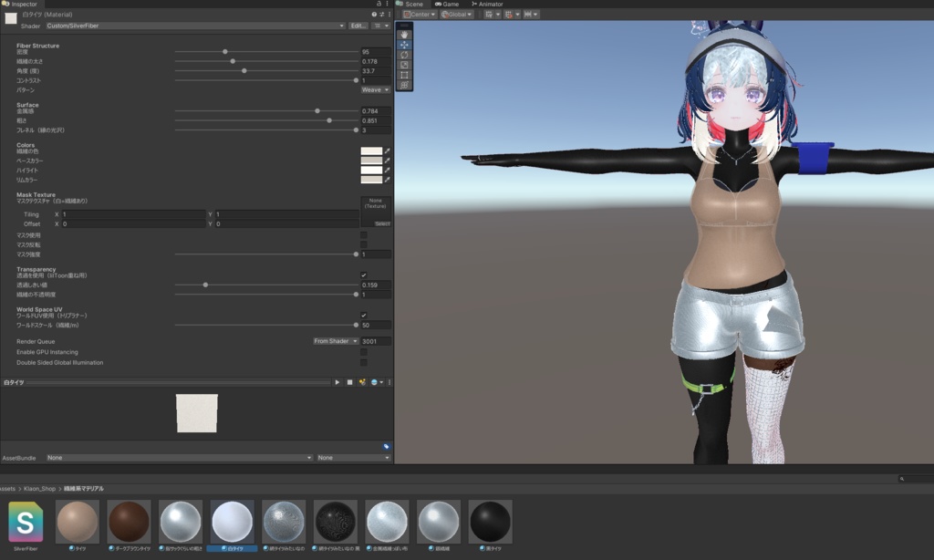Open the AssetBundle variant dropdown
934x560 pixels.
354,458
